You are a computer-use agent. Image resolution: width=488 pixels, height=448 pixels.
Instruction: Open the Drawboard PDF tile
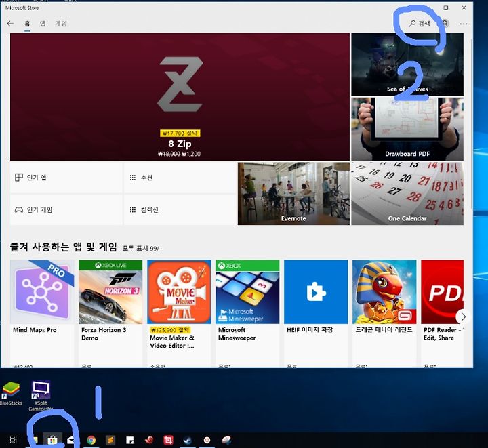click(407, 129)
